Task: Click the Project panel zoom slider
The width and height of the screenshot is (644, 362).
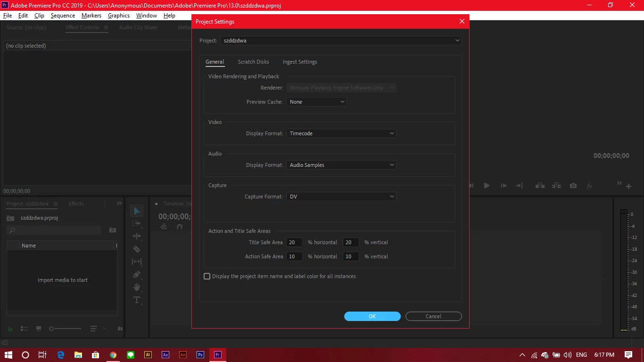Action: pyautogui.click(x=66, y=329)
